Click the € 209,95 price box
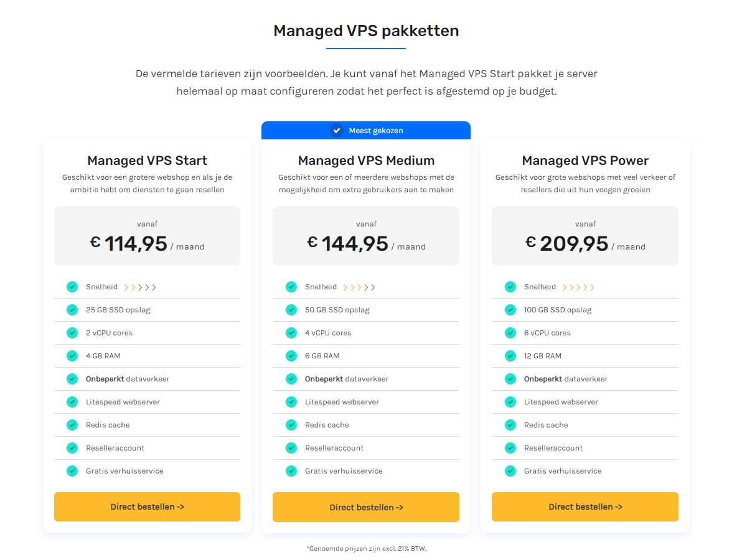Screen dimensions: 747x560 tap(585, 236)
